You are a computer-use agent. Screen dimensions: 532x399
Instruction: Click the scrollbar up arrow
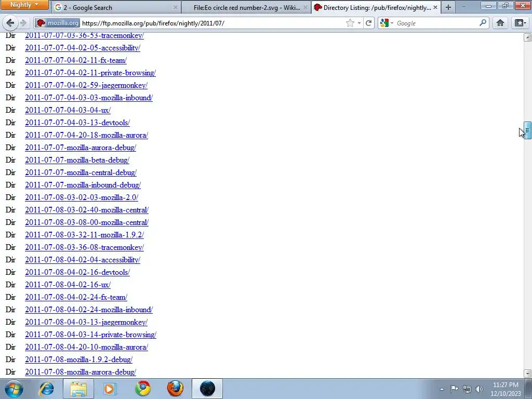click(x=527, y=37)
